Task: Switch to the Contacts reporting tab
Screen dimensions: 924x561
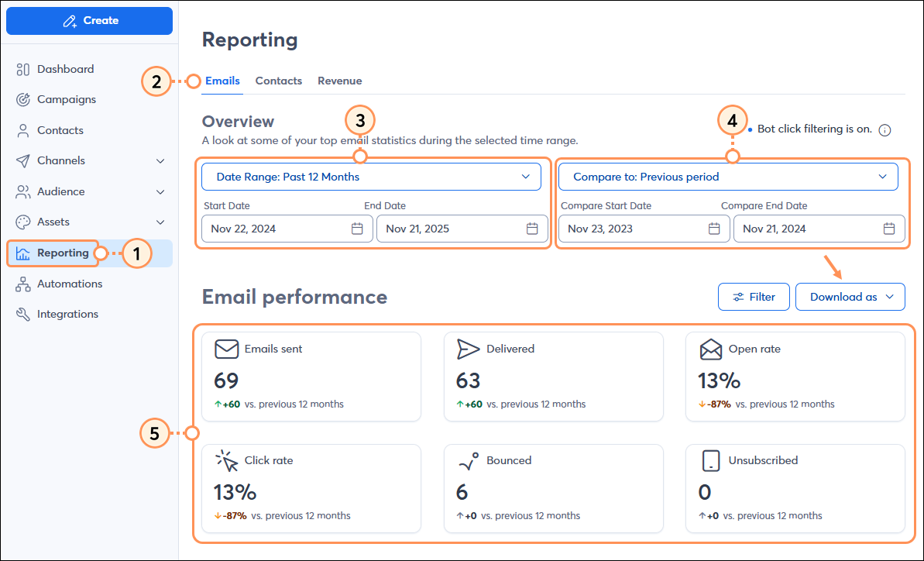Action: pos(279,81)
